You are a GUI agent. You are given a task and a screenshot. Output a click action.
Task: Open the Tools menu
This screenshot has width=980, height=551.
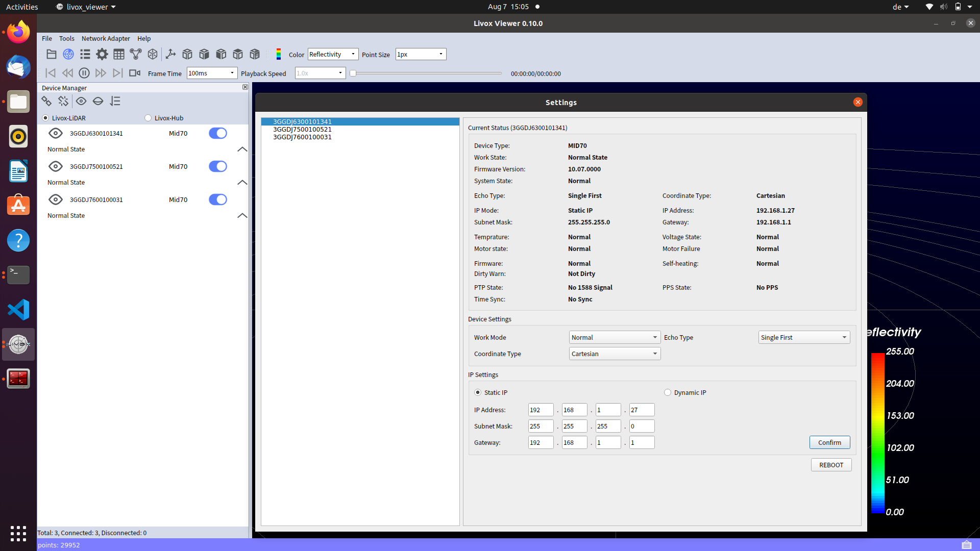pos(66,38)
